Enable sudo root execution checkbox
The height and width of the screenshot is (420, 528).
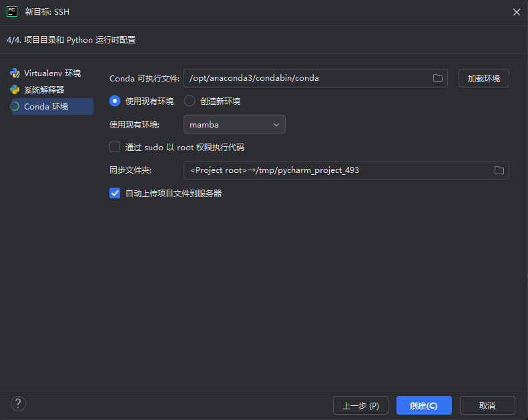pos(115,147)
